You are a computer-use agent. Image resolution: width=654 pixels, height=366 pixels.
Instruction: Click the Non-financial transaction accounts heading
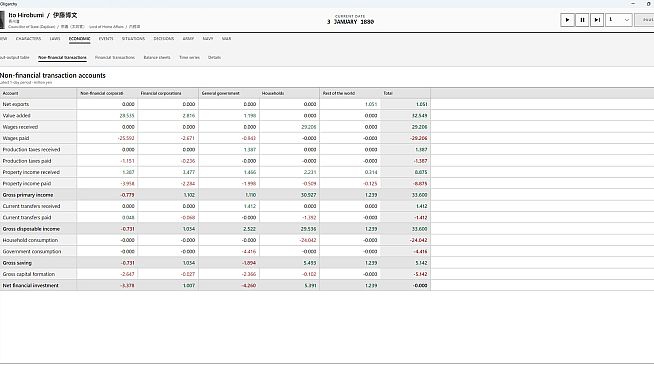click(53, 75)
